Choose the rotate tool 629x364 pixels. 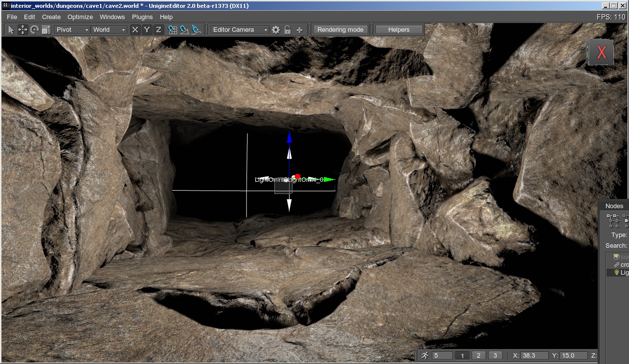[35, 30]
